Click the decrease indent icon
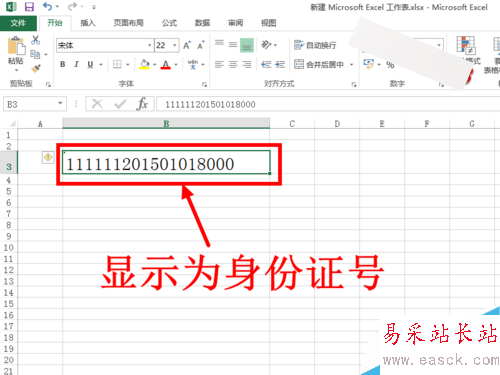500x375 pixels. [266, 64]
